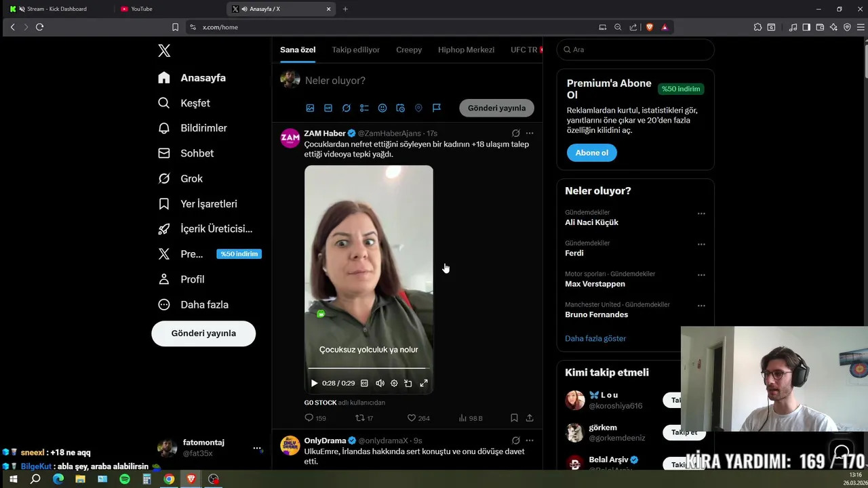
Task: Open video settings gear
Action: pyautogui.click(x=394, y=383)
